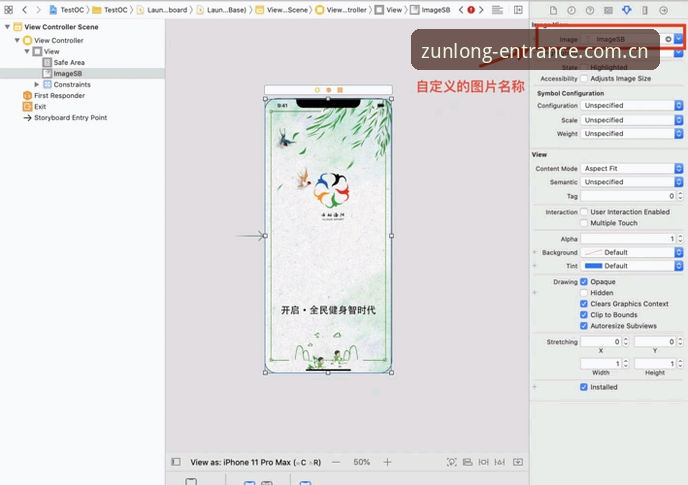688x485 pixels.
Task: Toggle Adjusts Image Size checkbox
Action: click(584, 79)
